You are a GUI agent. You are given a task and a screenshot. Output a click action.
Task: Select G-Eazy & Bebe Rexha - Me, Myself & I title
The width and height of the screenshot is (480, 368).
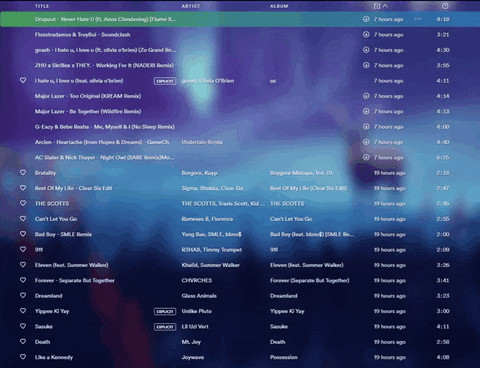pos(105,127)
